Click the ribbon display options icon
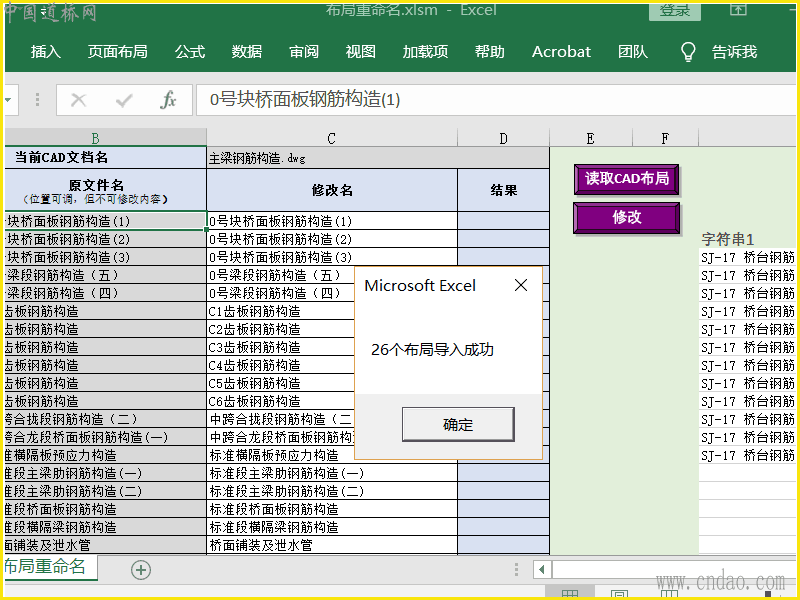The height and width of the screenshot is (600, 800). pyautogui.click(x=738, y=10)
